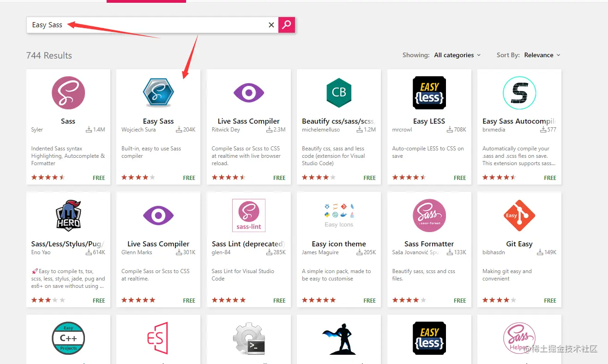The height and width of the screenshot is (364, 608).
Task: Open the Sass Formatter title link
Action: coord(429,244)
